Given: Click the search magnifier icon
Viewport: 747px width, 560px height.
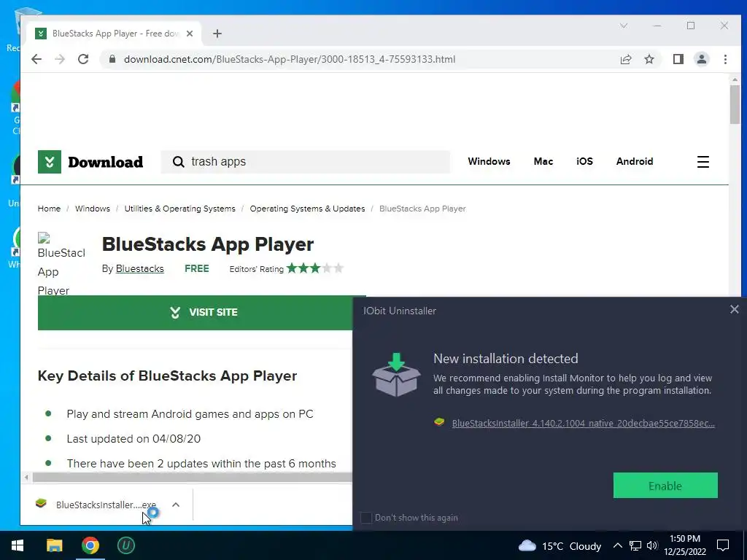Looking at the screenshot, I should [x=178, y=162].
